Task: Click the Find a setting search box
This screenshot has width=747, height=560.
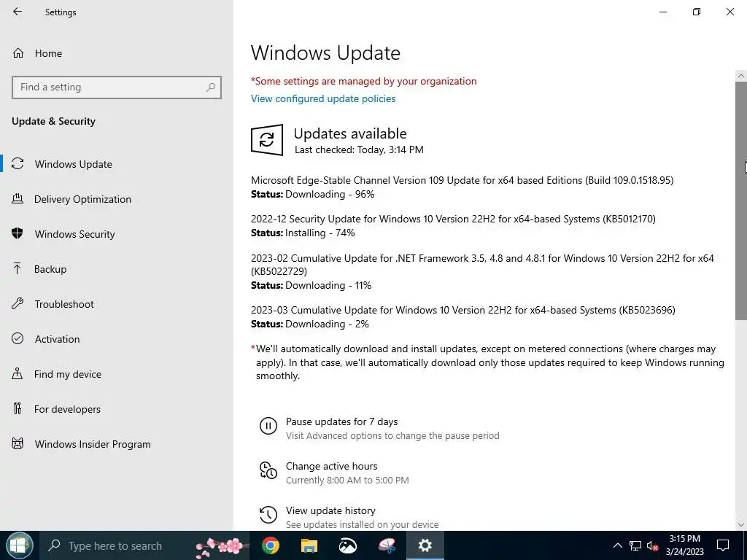Action: [x=117, y=87]
